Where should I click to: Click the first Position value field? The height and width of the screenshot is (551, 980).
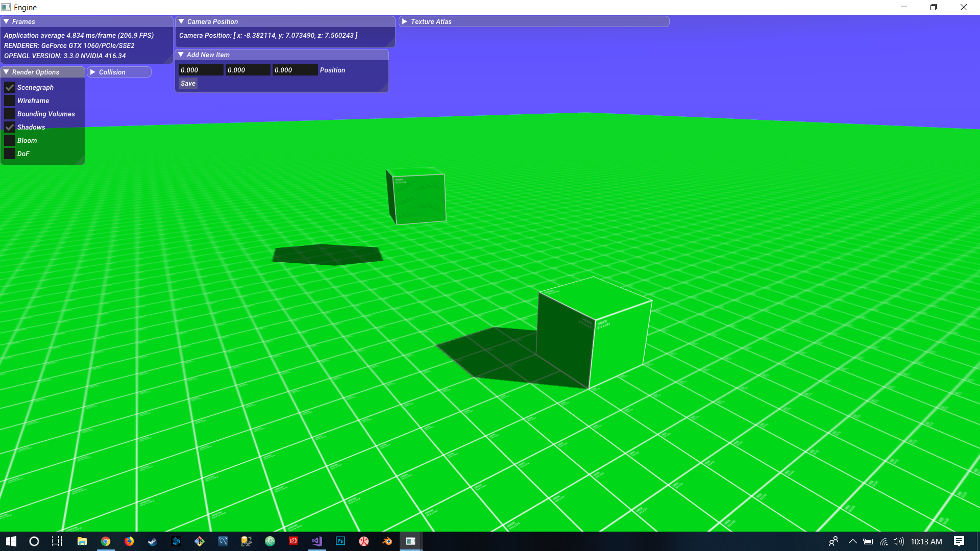[201, 70]
